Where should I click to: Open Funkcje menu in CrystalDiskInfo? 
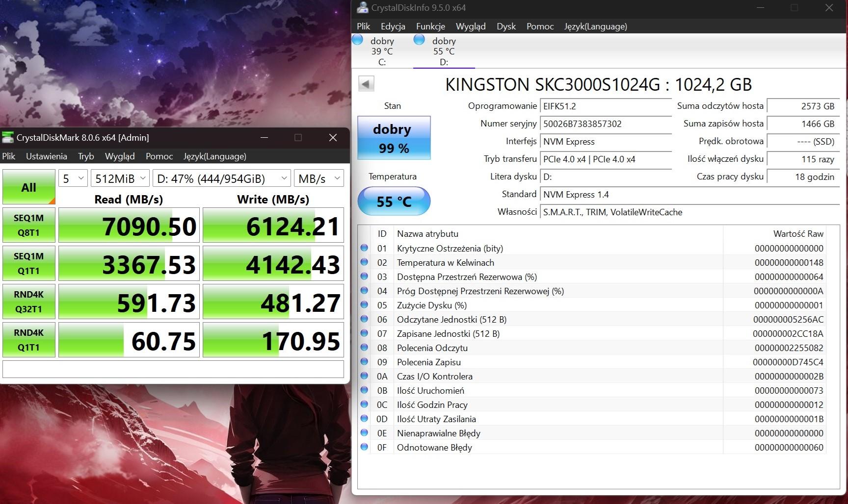click(x=431, y=26)
